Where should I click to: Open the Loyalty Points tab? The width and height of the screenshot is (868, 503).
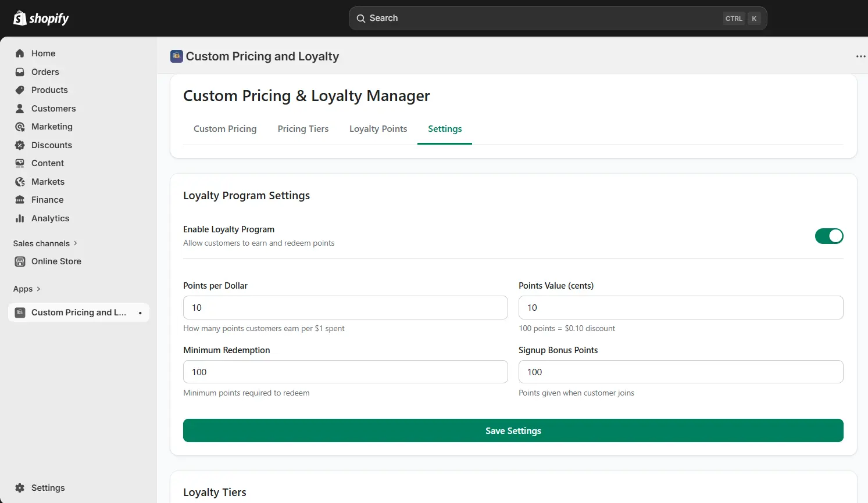click(378, 128)
